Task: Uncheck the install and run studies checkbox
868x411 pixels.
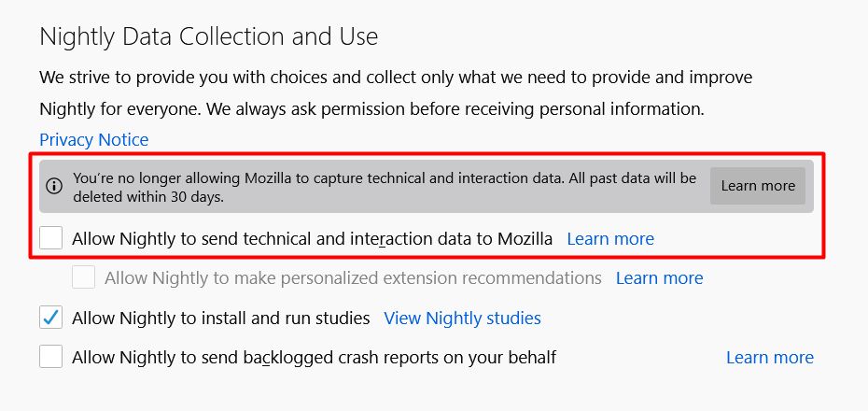Action: [51, 318]
